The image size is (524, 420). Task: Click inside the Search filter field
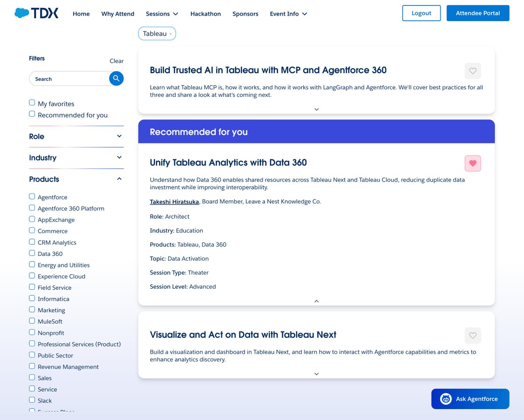[x=70, y=79]
